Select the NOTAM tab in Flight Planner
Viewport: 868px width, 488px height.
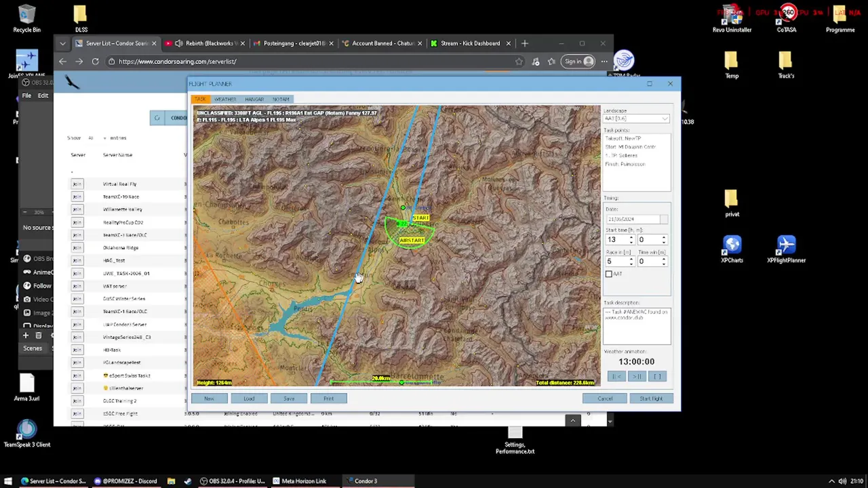pos(281,99)
